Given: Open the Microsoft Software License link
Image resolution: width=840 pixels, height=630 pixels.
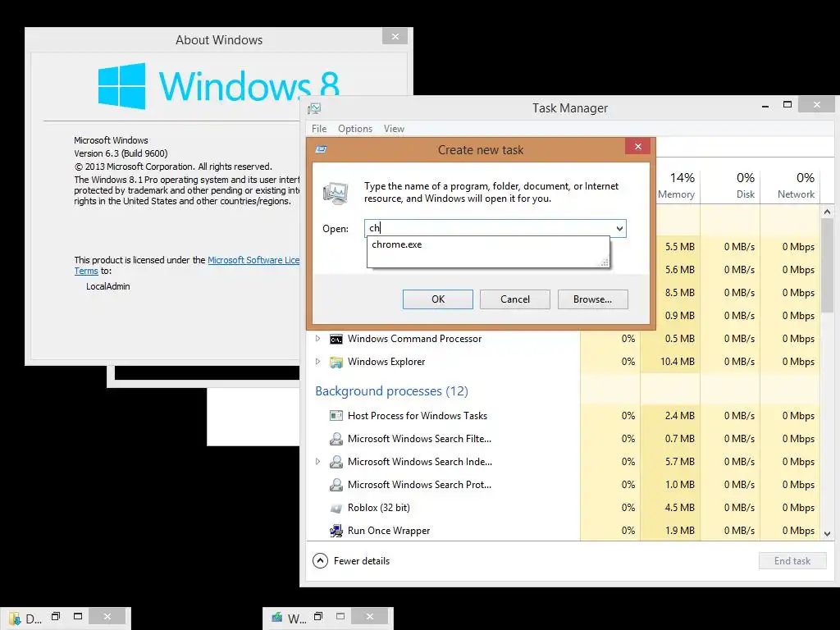Looking at the screenshot, I should click(x=253, y=260).
